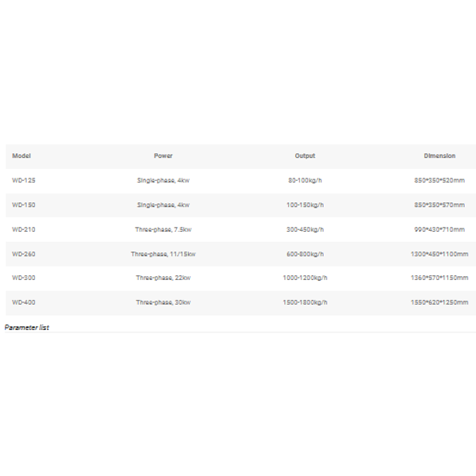Click the Model column header
The width and height of the screenshot is (476, 476).
click(21, 155)
